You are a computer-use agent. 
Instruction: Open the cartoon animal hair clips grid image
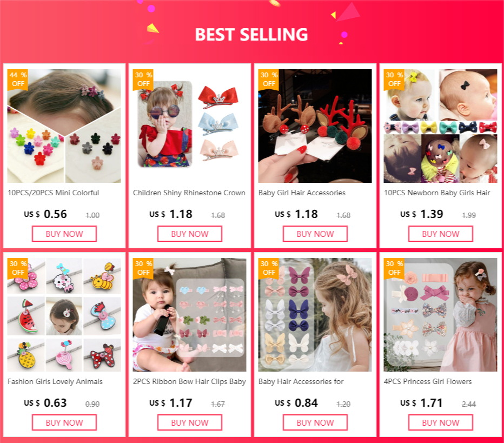(x=64, y=315)
